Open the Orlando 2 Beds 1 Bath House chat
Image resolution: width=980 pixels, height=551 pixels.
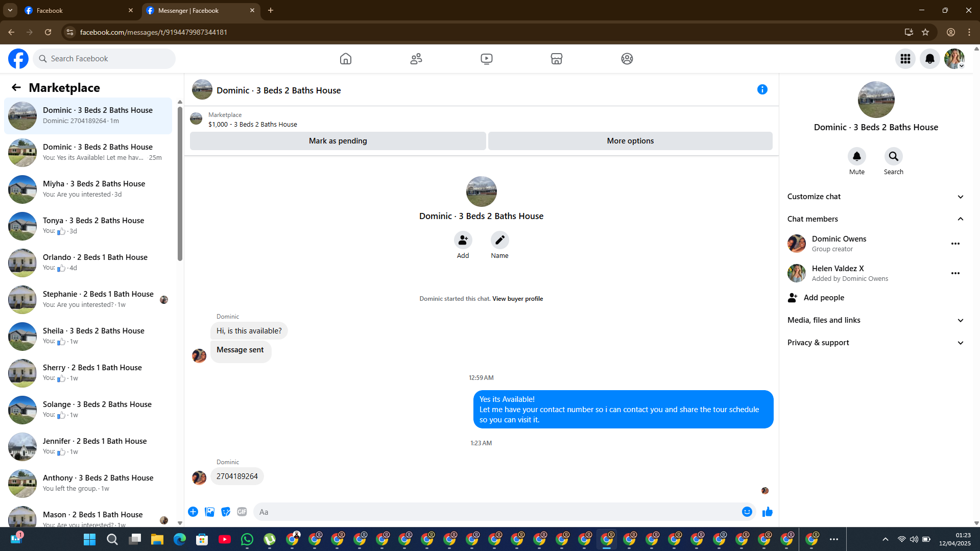88,263
